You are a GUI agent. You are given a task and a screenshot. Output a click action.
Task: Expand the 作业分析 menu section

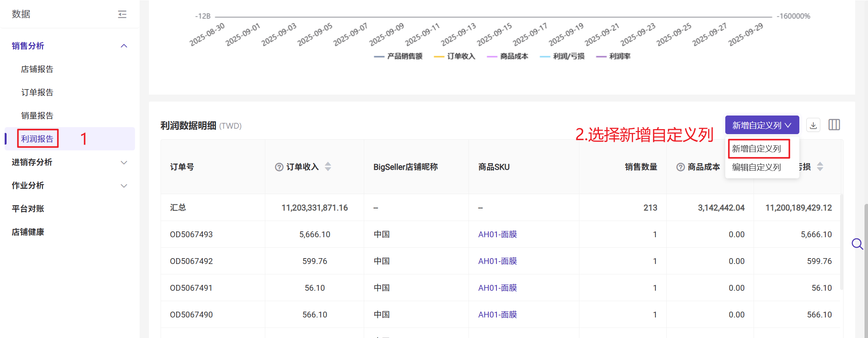[x=124, y=186]
